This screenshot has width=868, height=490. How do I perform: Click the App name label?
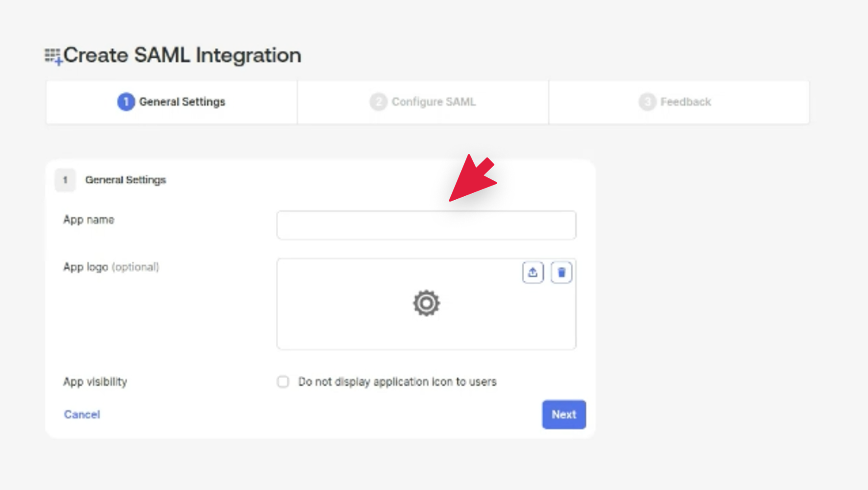click(x=89, y=220)
